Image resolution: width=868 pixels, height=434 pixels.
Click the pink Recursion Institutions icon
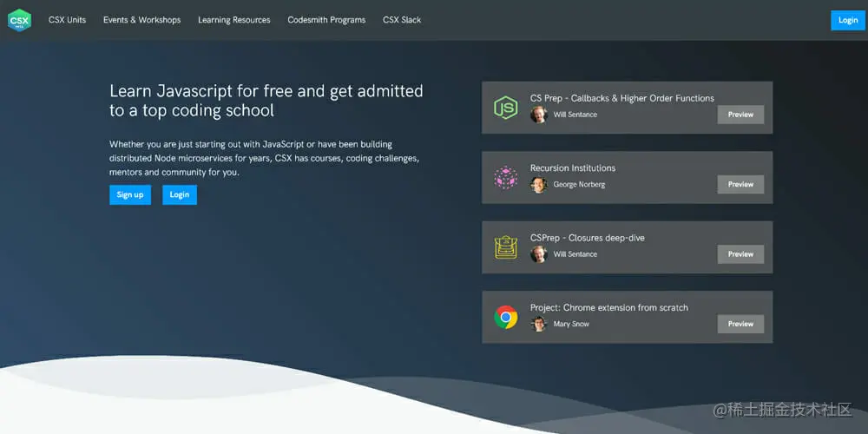tap(505, 178)
